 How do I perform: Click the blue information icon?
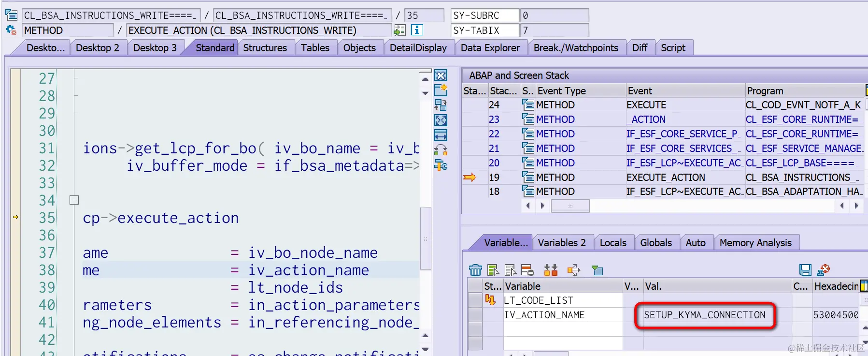click(417, 30)
